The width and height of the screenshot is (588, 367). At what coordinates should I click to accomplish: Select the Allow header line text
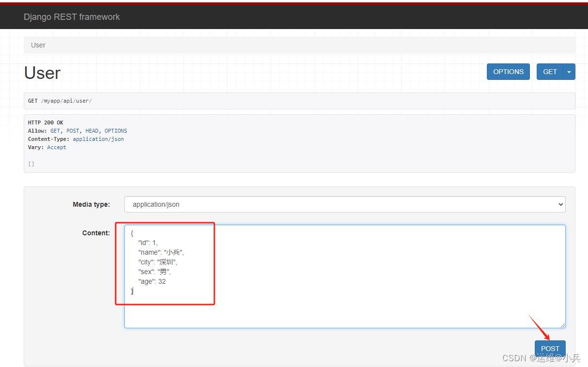point(77,131)
